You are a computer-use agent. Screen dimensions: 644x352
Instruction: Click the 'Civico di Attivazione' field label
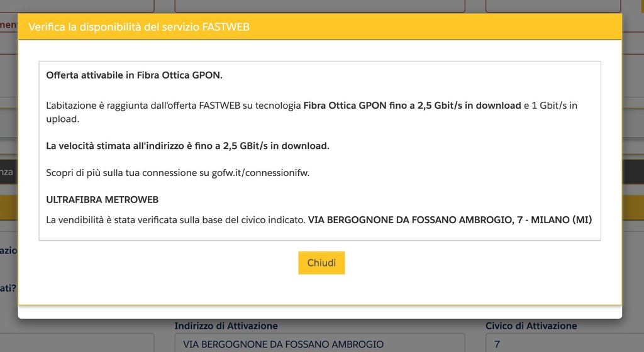point(531,326)
